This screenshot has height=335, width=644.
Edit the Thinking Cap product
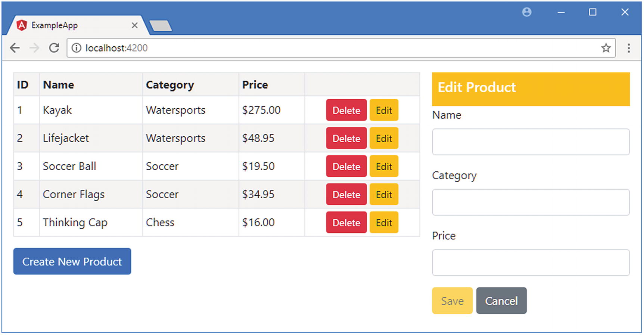pos(384,223)
